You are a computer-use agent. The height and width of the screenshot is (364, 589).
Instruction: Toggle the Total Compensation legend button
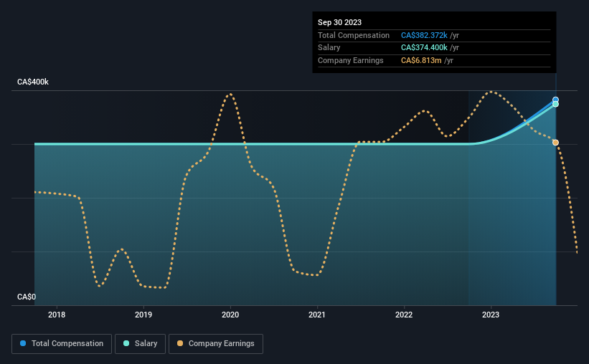[x=62, y=344]
